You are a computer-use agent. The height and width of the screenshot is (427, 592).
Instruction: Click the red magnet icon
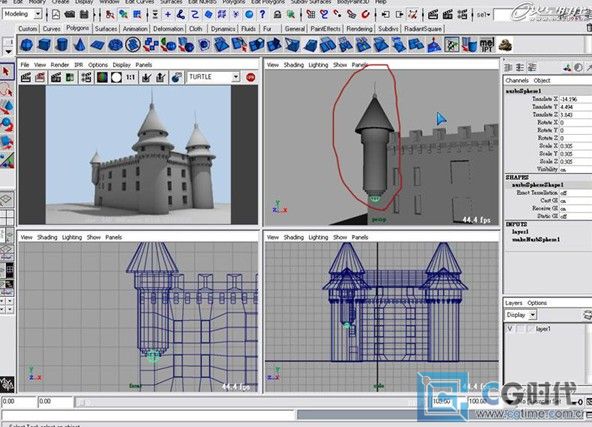point(365,15)
